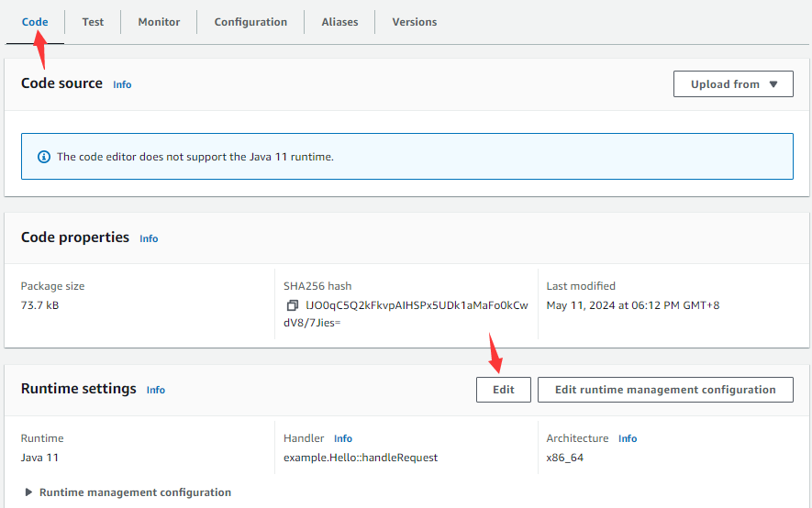Switch to the Code tab

pos(35,22)
